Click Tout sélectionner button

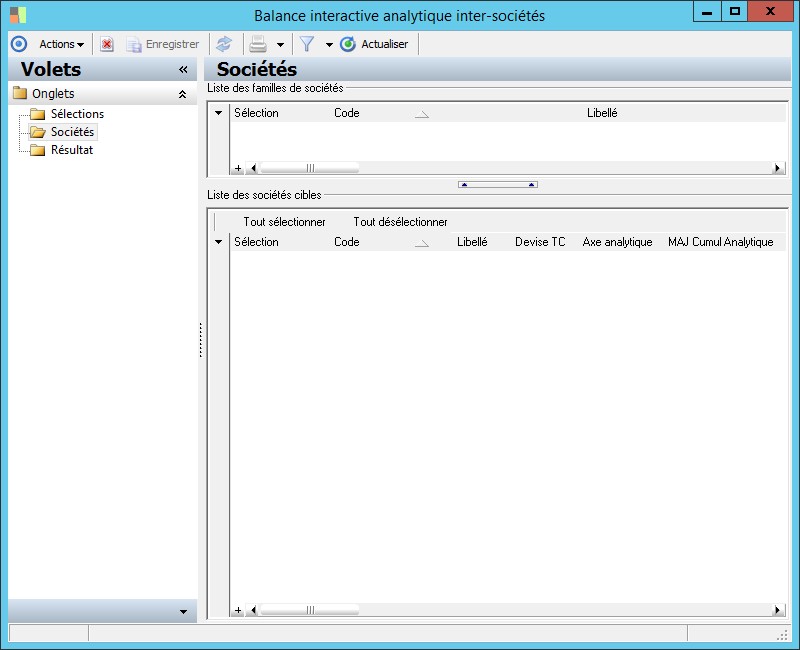click(x=284, y=222)
